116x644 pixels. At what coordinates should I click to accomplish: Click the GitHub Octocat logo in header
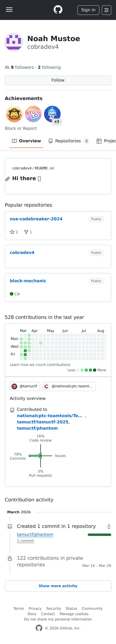pyautogui.click(x=58, y=10)
